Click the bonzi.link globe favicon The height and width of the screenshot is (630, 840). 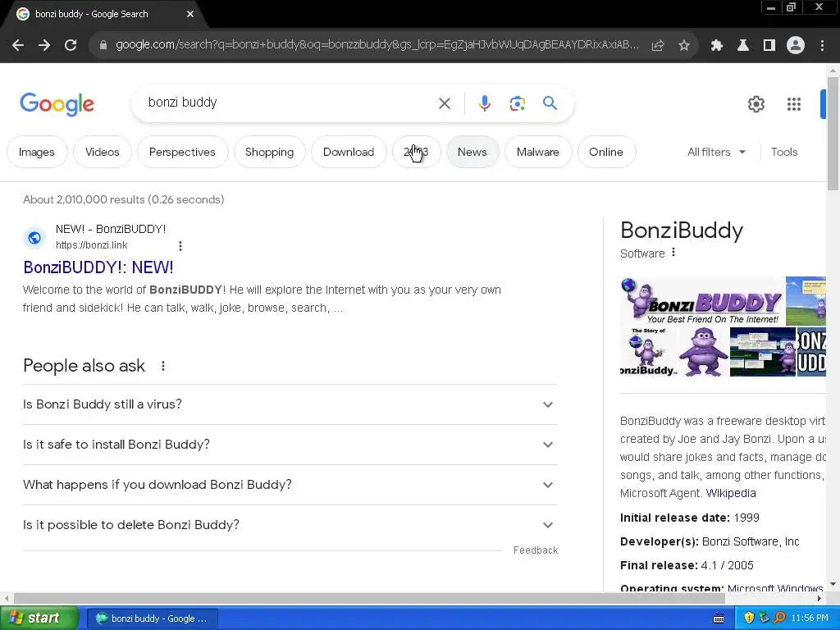point(34,237)
